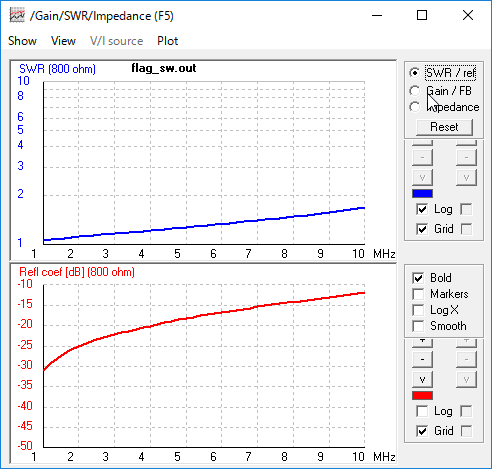Click the red 'Refl coef [dB] (800 ohm)' label
Viewport: 492px width, 469px height.
[x=77, y=272]
